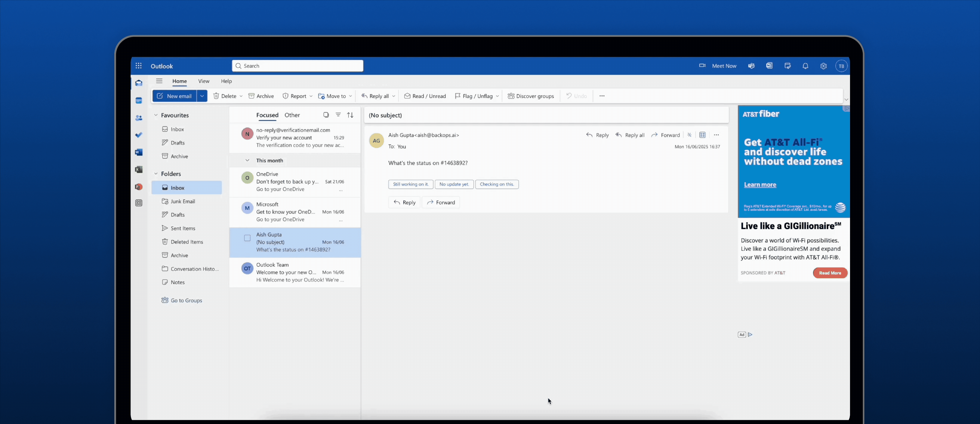
Task: Collapse the This month group
Action: (x=247, y=160)
